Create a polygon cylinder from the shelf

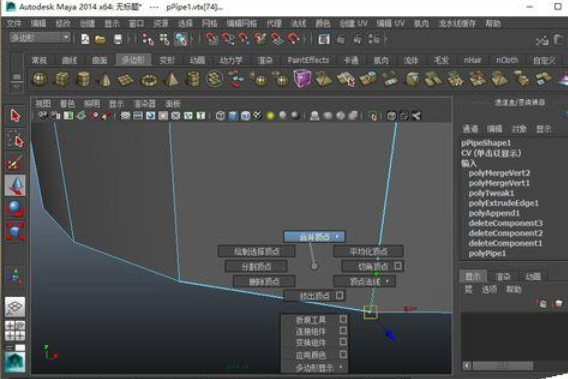point(83,79)
